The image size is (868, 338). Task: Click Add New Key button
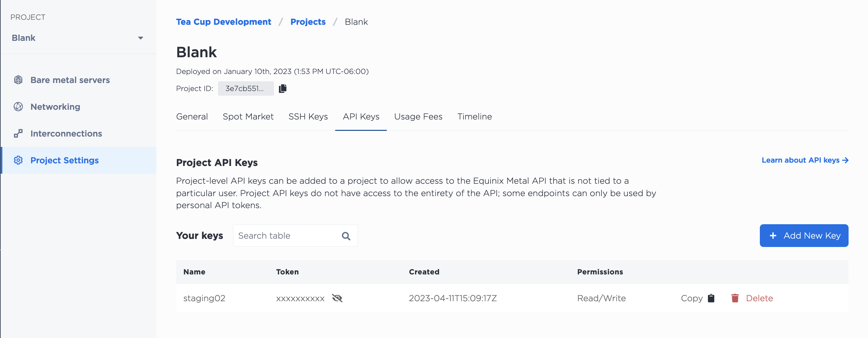point(804,236)
